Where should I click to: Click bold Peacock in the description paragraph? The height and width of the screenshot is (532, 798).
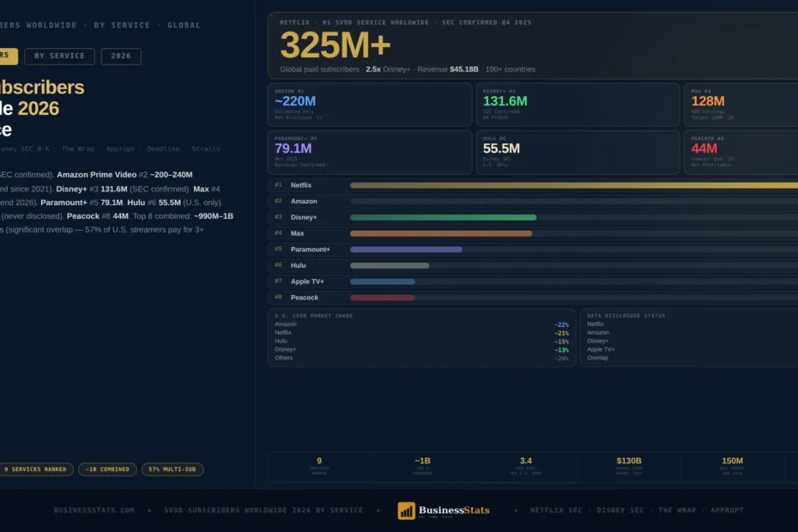[83, 216]
